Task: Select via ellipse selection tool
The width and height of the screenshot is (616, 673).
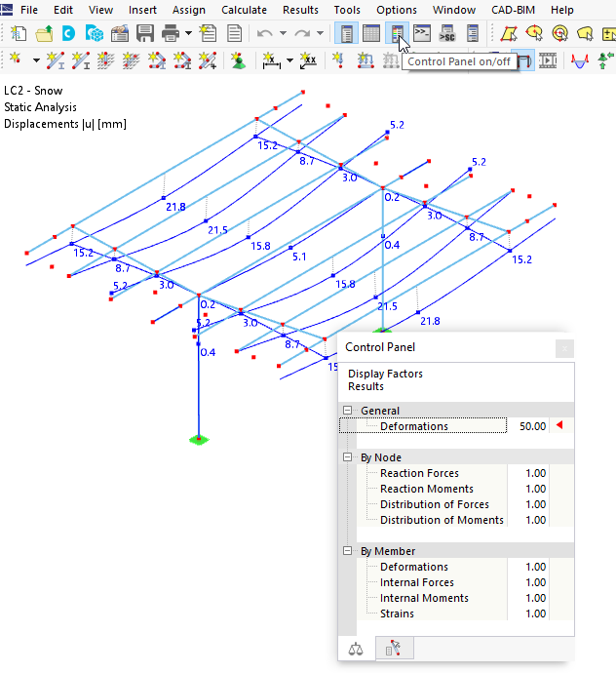Action: click(x=534, y=33)
